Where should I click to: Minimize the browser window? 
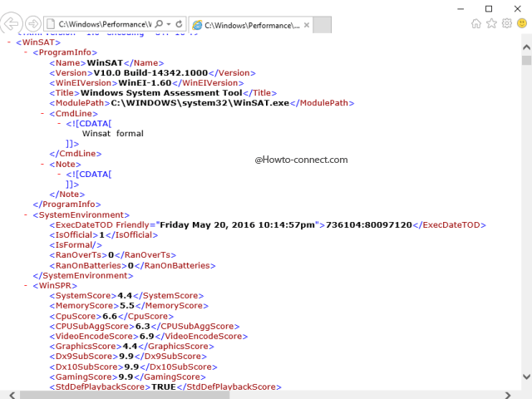(x=461, y=9)
